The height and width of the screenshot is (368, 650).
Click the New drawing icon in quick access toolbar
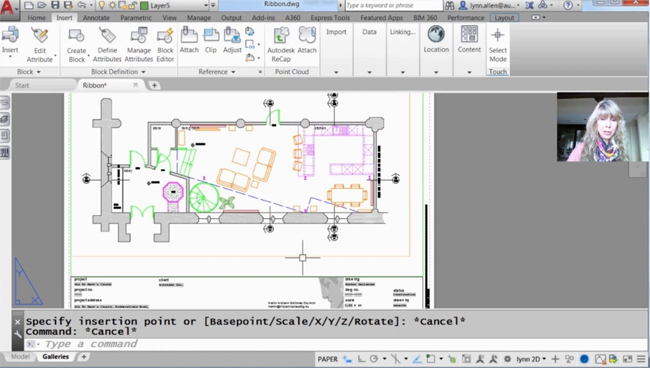click(x=29, y=5)
